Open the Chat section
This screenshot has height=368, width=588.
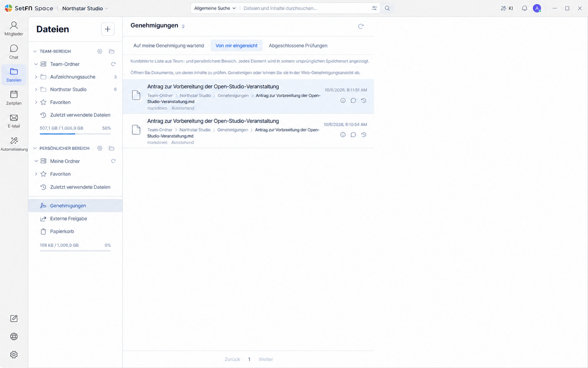(14, 52)
